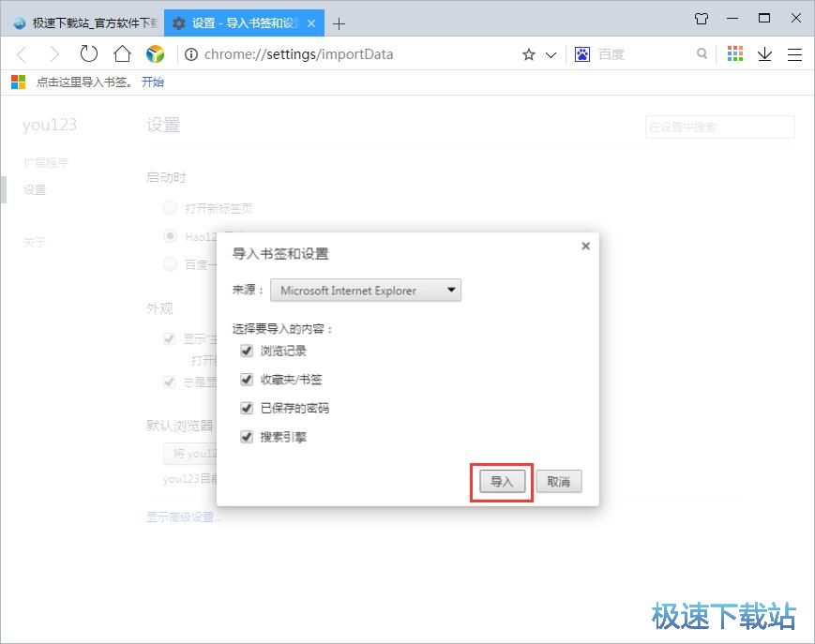The image size is (815, 644).
Task: Select the 打开新标签页 radio button
Action: 170,208
